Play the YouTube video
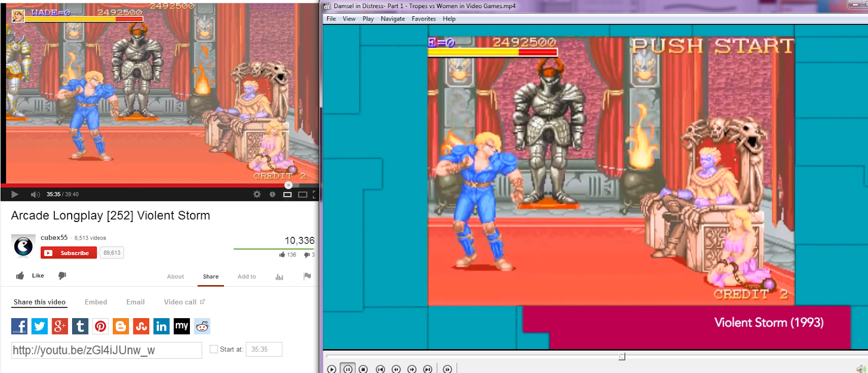Screen dimensions: 868x373 (x=15, y=194)
